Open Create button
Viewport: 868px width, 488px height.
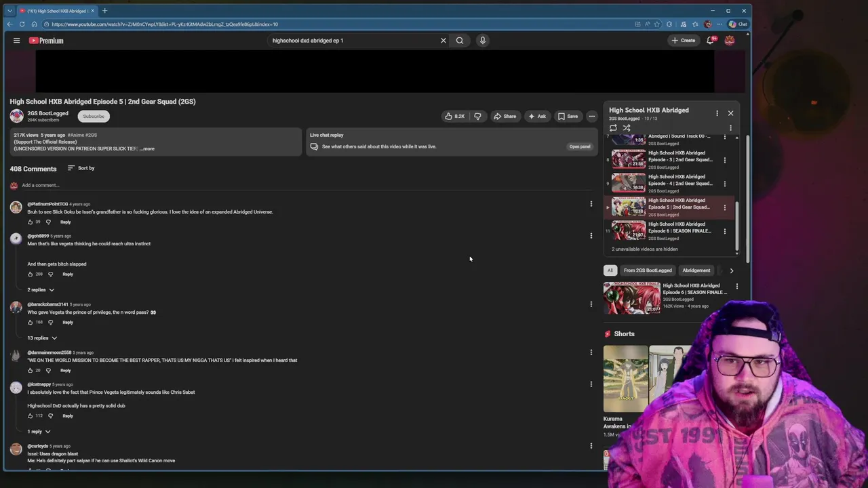click(683, 41)
